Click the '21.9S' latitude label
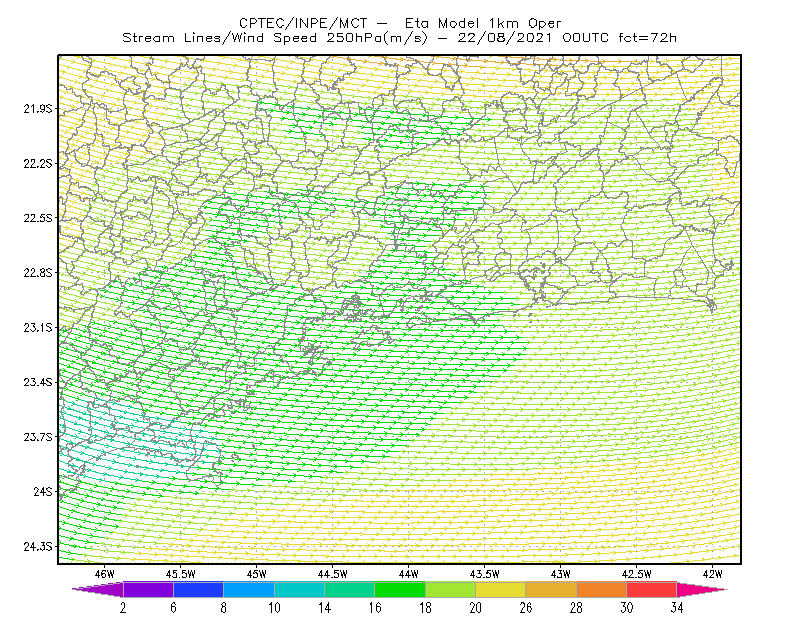The height and width of the screenshot is (618, 800). 38,109
